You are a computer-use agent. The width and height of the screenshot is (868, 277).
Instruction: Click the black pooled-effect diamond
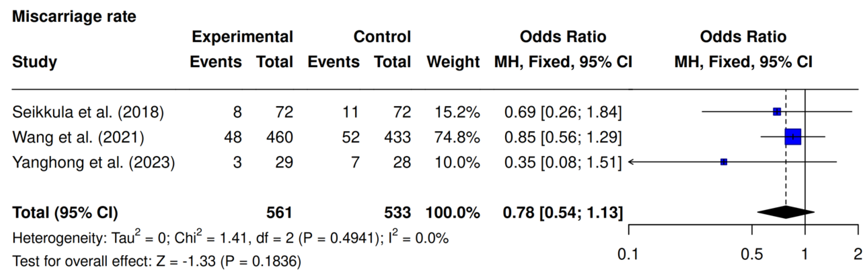tap(785, 213)
